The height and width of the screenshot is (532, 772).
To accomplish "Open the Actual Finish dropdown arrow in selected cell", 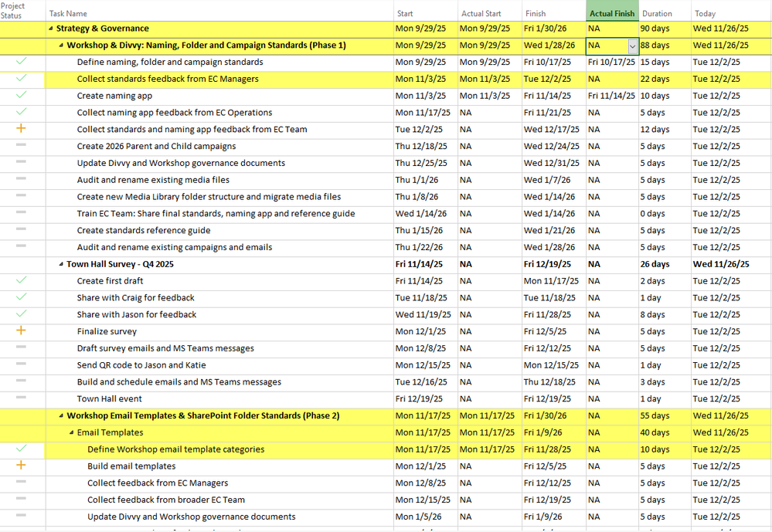I will [633, 46].
